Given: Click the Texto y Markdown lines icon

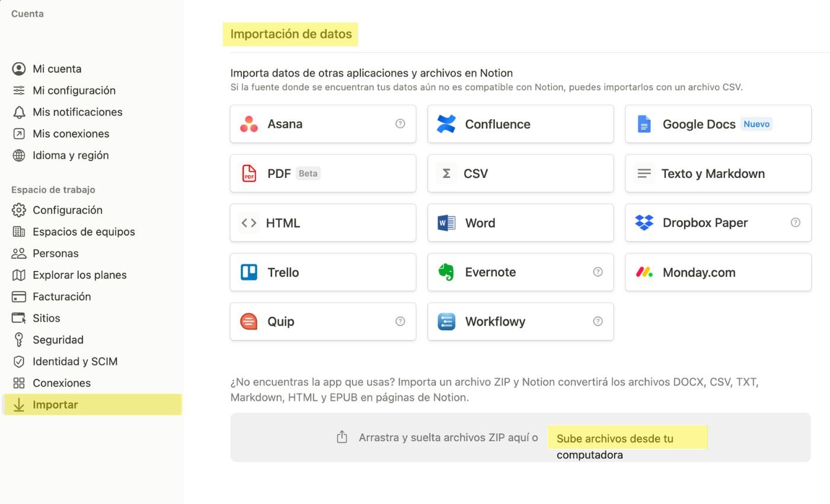Looking at the screenshot, I should (644, 173).
